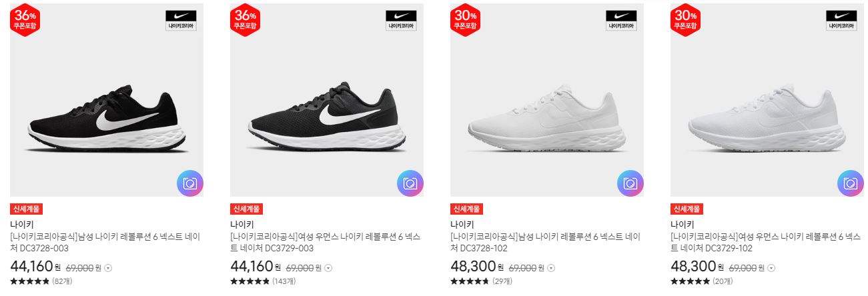Expand the price details arrow for DC3728-003
The height and width of the screenshot is (296, 868).
(108, 268)
